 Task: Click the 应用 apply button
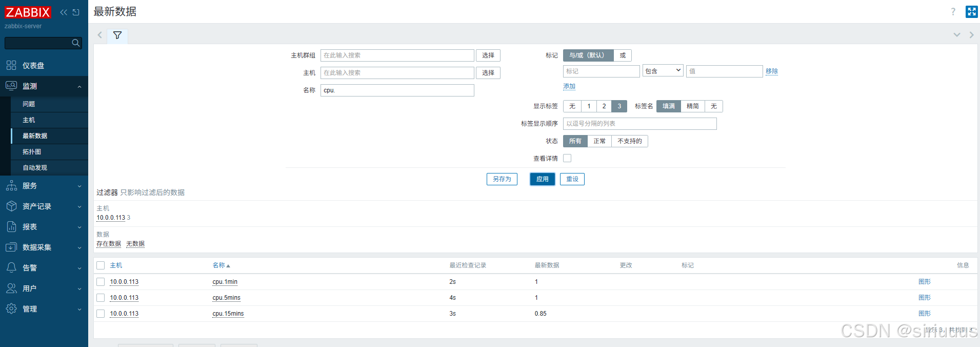click(x=543, y=179)
